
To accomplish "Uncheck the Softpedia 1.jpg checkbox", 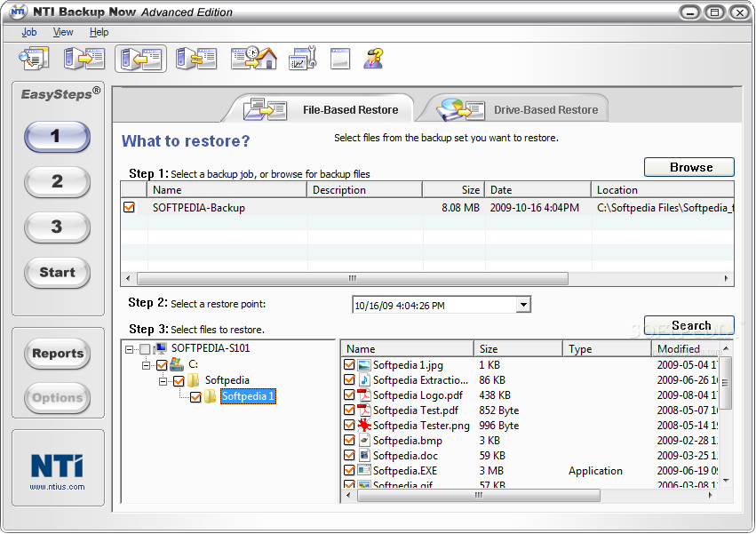I will click(x=349, y=364).
